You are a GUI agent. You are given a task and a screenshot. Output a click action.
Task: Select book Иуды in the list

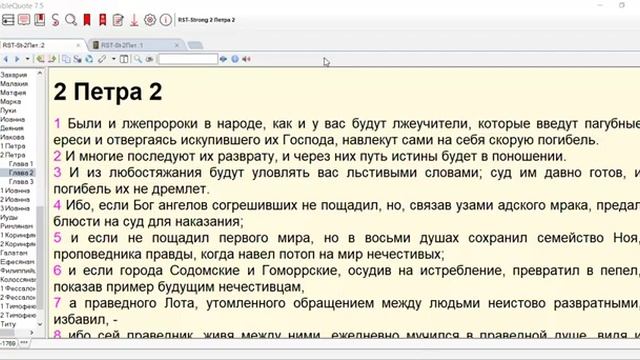tap(9, 217)
